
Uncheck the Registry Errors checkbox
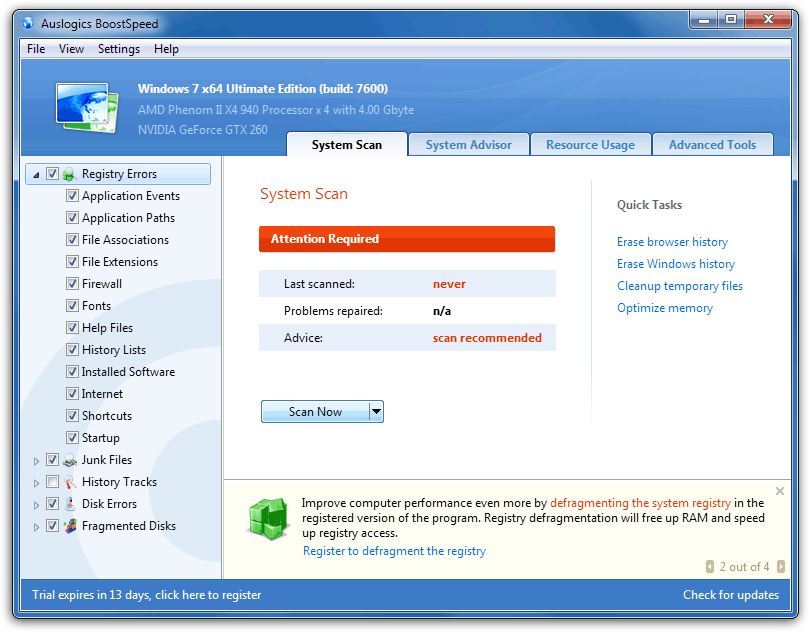52,174
